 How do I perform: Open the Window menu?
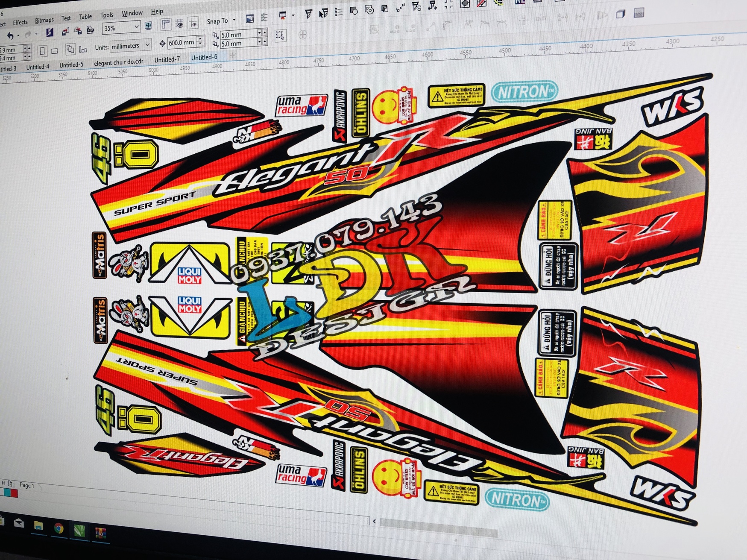point(132,13)
